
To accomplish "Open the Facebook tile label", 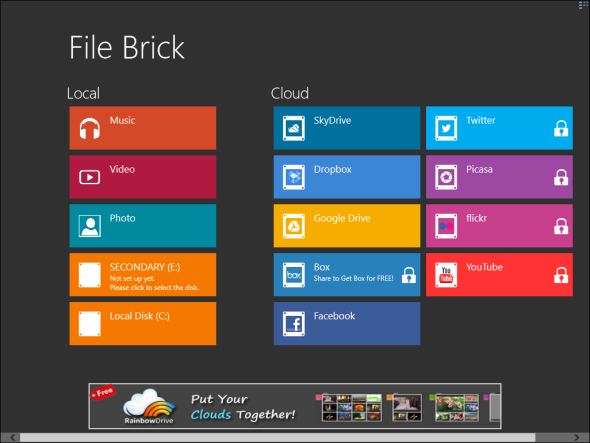I will pos(335,316).
